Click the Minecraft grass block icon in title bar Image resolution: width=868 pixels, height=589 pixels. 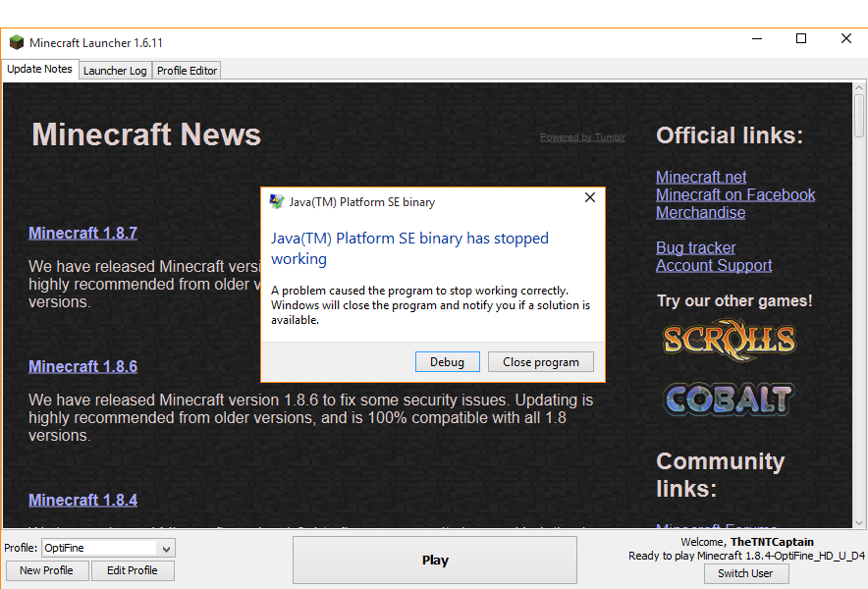point(17,42)
